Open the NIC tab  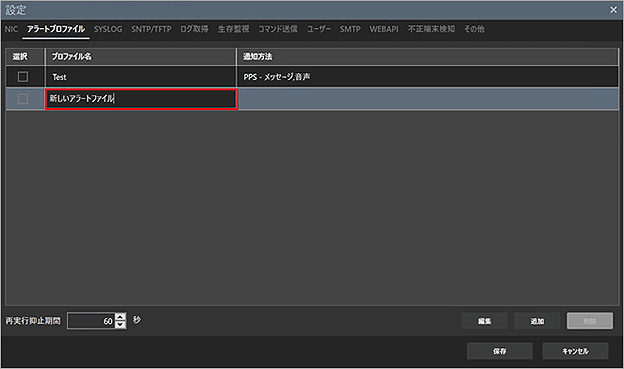point(11,29)
